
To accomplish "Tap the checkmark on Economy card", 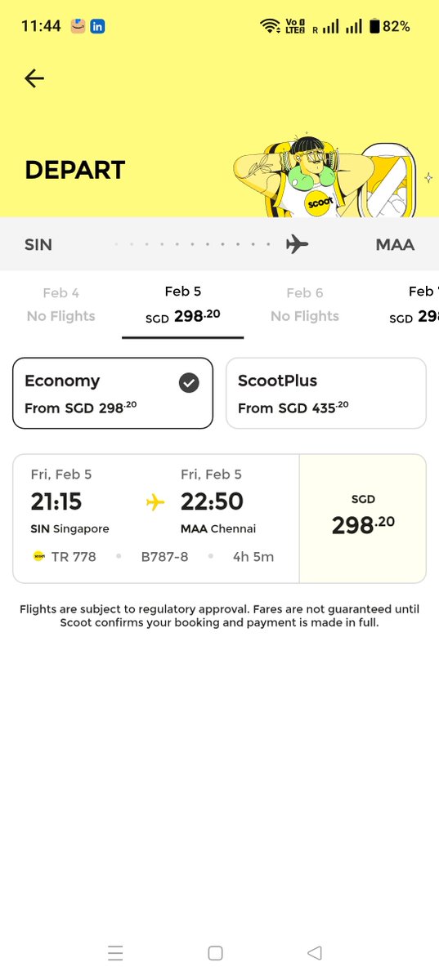I will coord(189,382).
